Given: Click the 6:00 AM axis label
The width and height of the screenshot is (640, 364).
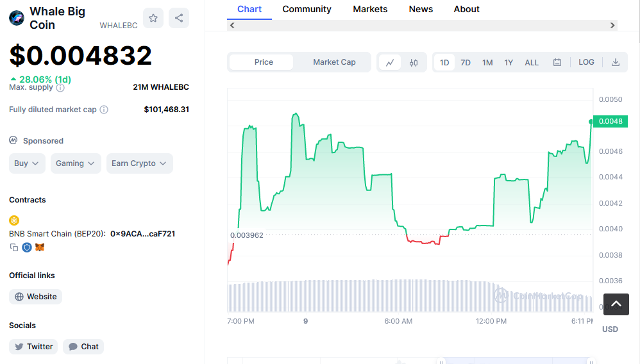Looking at the screenshot, I should coord(398,321).
